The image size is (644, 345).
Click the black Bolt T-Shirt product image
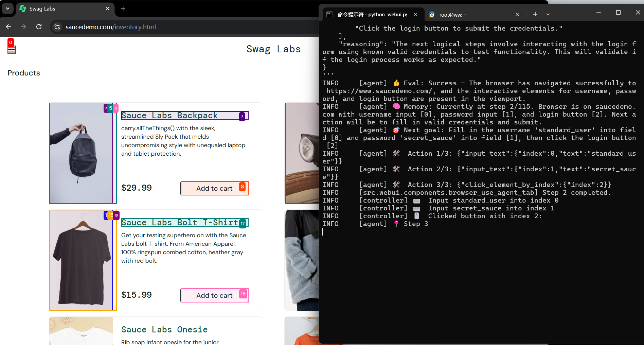click(81, 260)
